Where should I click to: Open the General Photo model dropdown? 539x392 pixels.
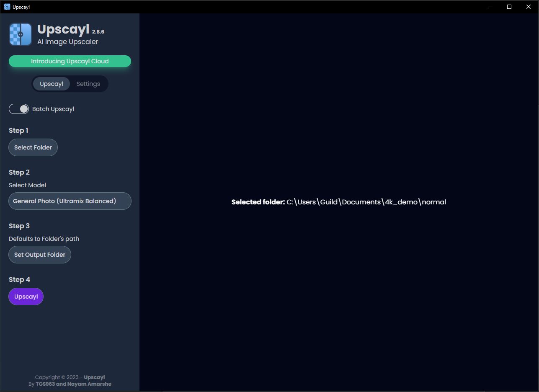coord(70,201)
